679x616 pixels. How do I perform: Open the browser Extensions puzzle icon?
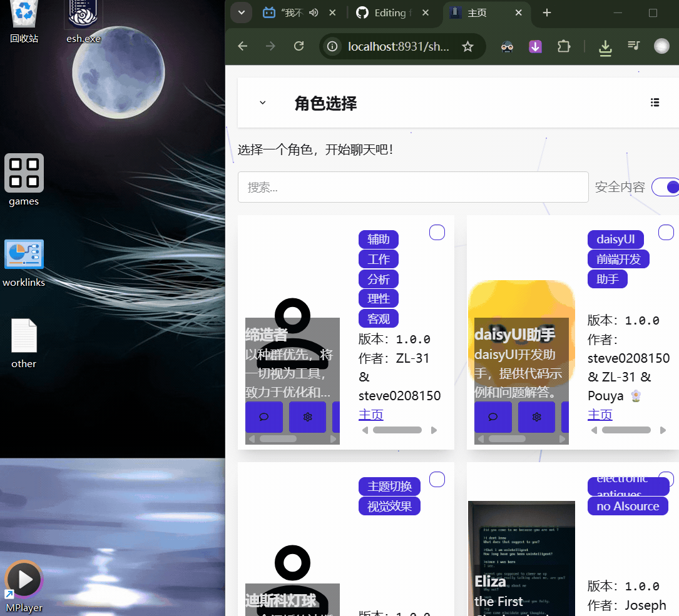coord(563,46)
